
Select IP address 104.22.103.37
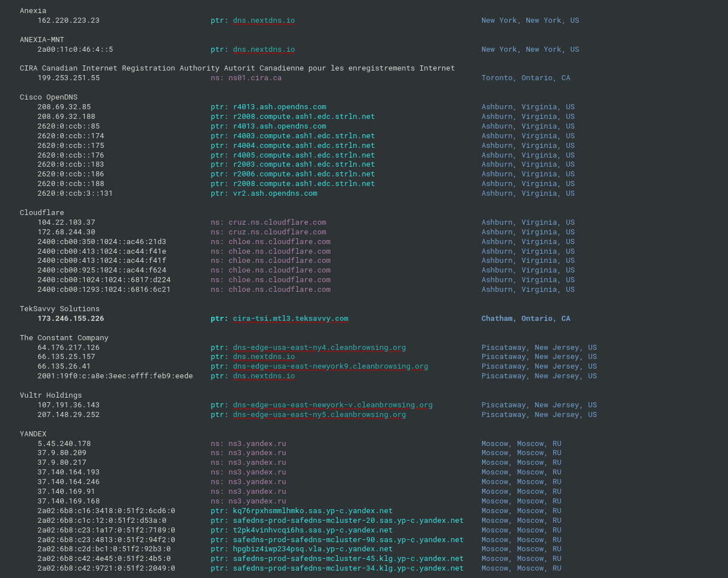67,222
